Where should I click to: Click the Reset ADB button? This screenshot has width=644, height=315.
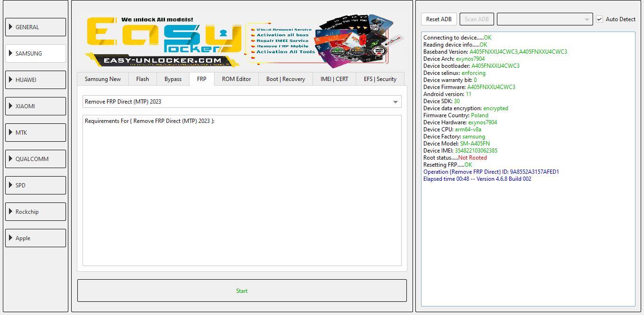pyautogui.click(x=439, y=19)
